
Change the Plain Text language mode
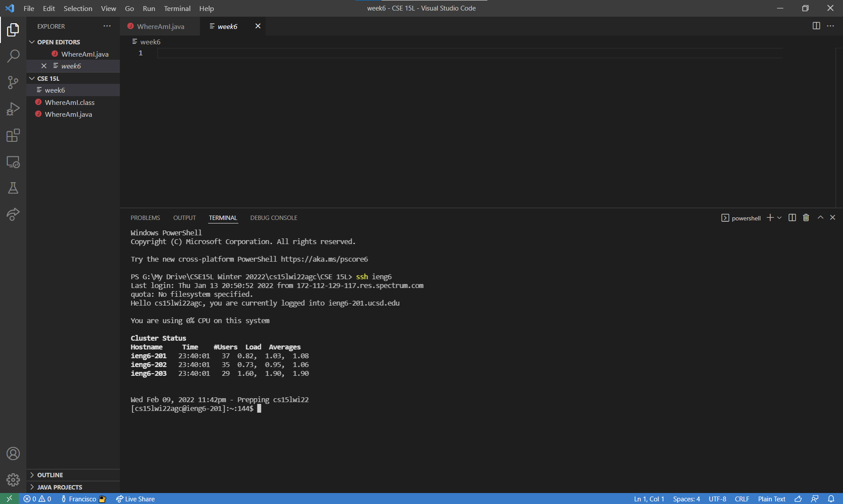click(x=771, y=499)
